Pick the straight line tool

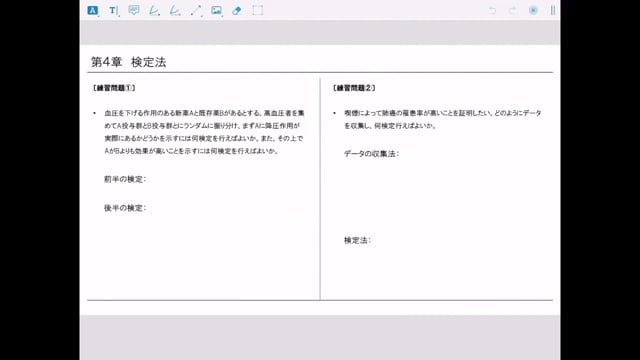pos(196,11)
